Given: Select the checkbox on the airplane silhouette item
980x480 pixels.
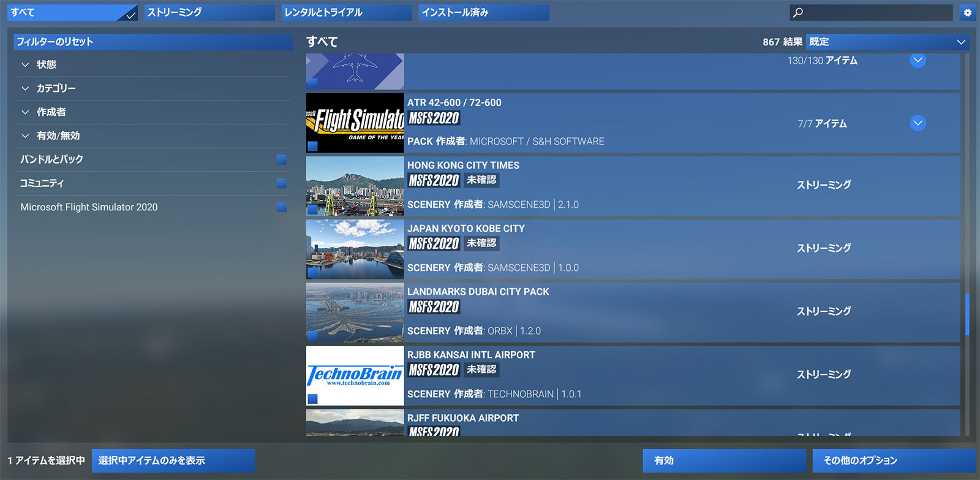Looking at the screenshot, I should [x=312, y=83].
